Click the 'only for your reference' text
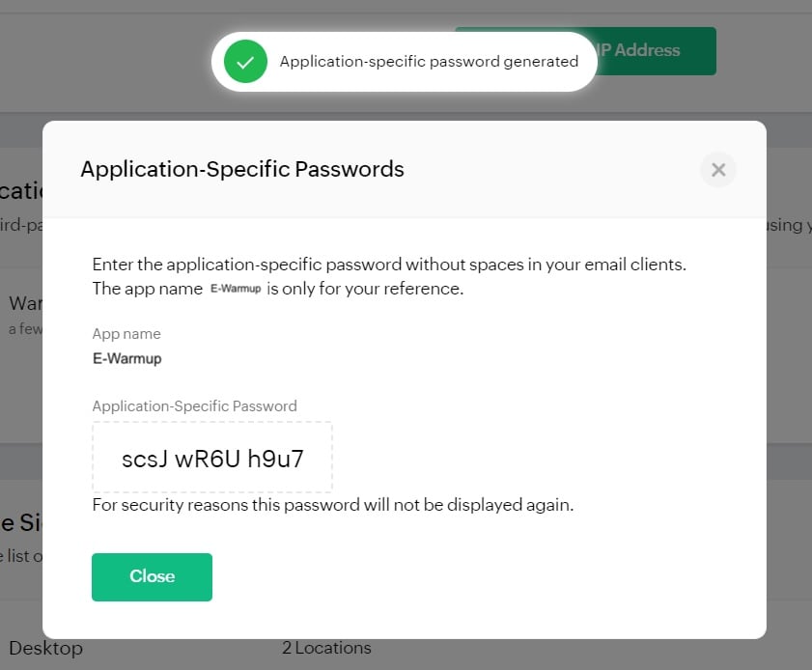 point(365,289)
